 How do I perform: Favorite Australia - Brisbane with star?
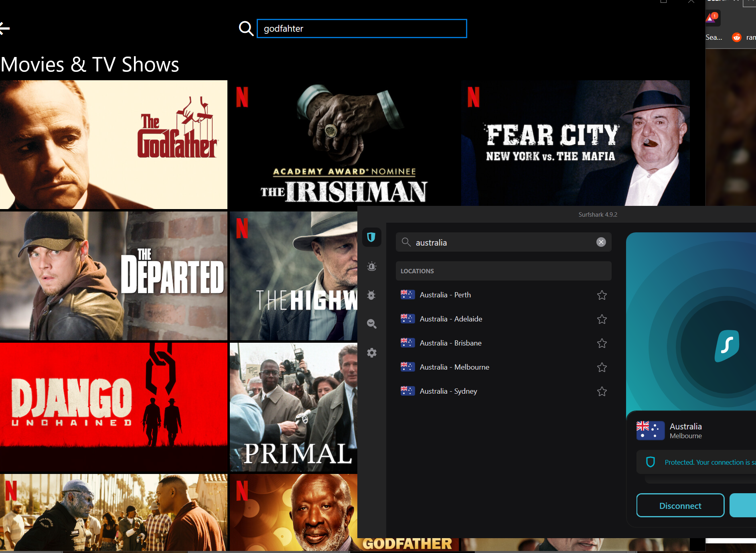[602, 343]
